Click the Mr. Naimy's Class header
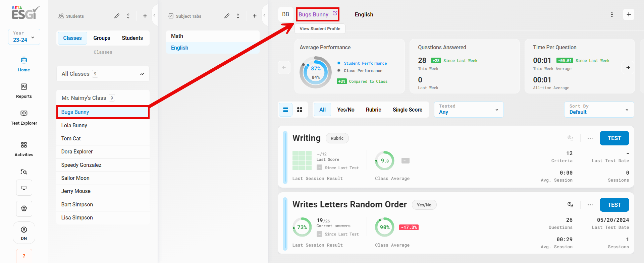Image resolution: width=644 pixels, height=263 pixels. [x=103, y=98]
